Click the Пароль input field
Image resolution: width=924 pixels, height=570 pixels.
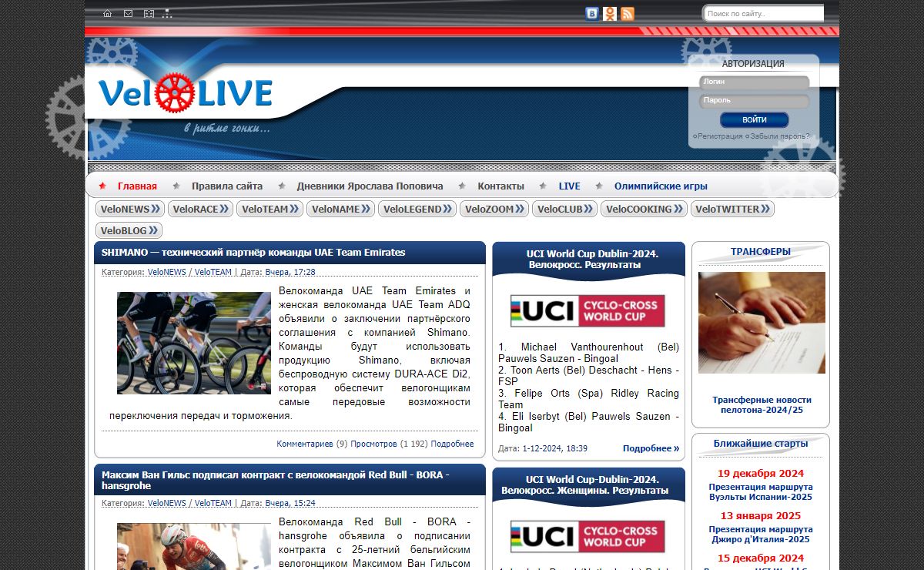[x=755, y=101]
